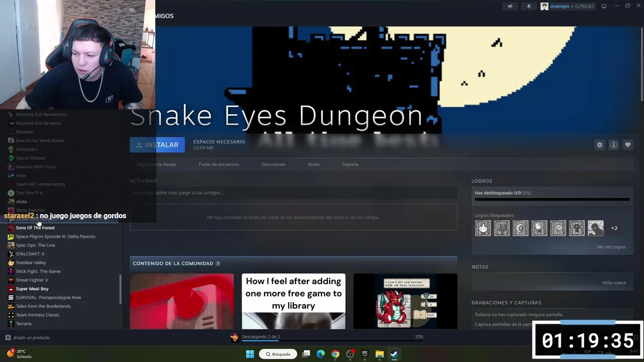Click the fourth locked achievement icon
The width and height of the screenshot is (644, 362).
[x=539, y=228]
